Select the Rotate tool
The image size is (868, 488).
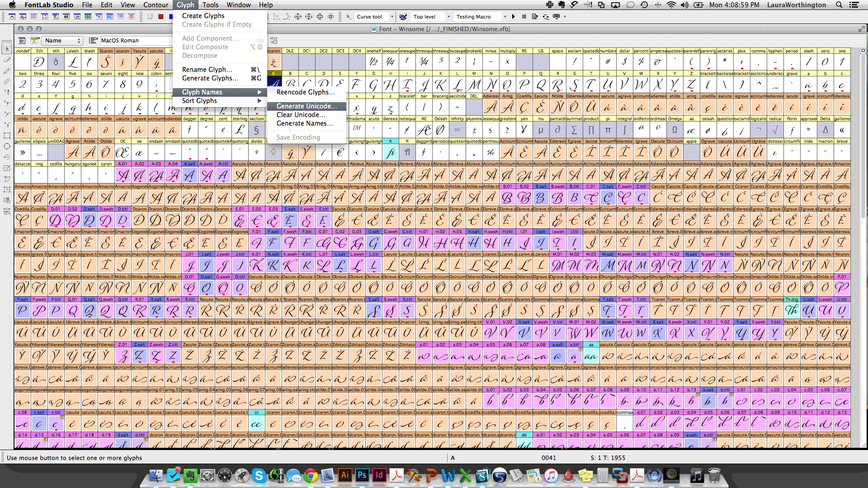click(x=7, y=157)
